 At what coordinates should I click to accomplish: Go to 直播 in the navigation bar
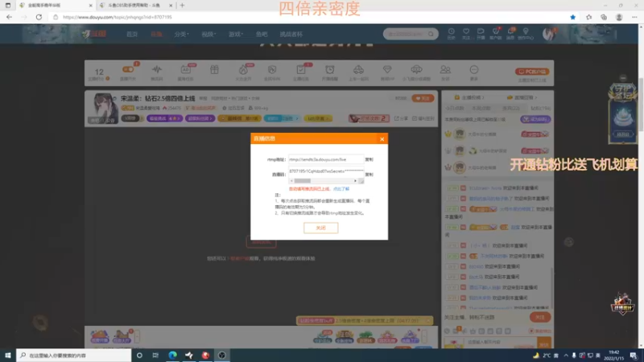click(x=156, y=34)
